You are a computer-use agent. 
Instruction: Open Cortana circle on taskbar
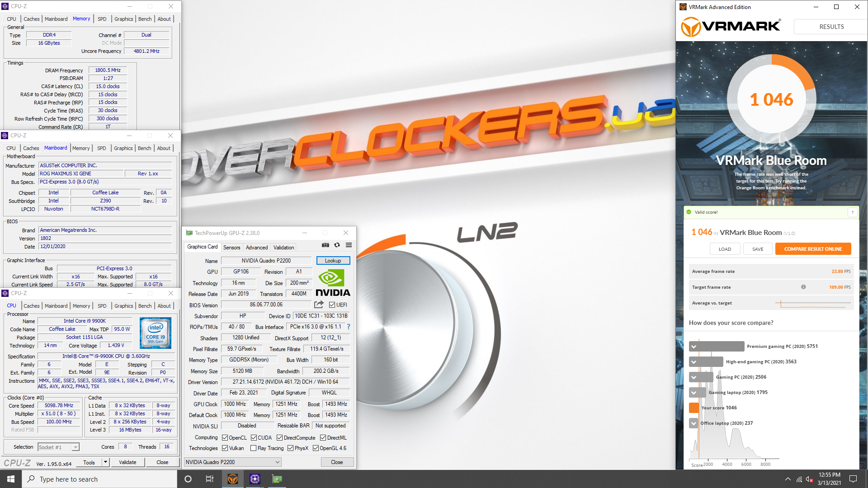tap(188, 479)
